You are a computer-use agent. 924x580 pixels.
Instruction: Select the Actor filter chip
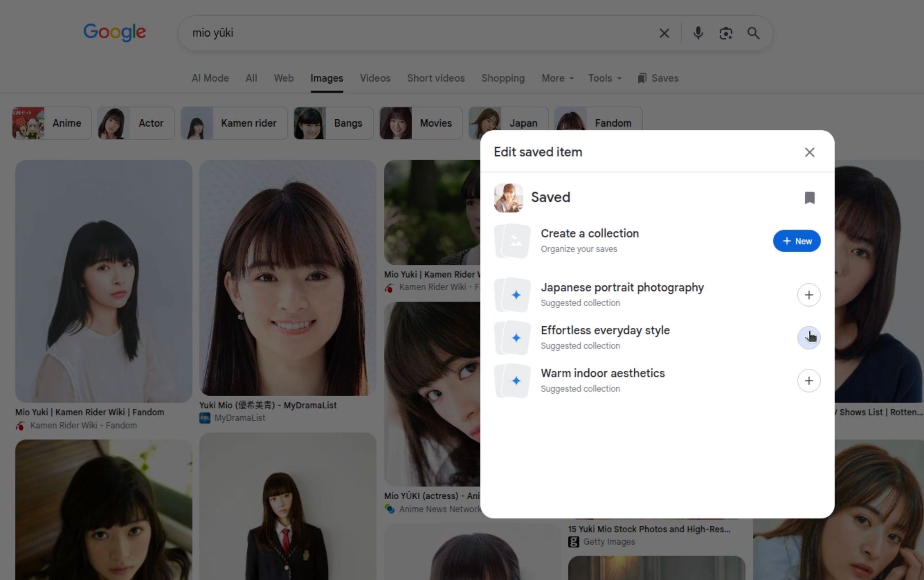[x=136, y=123]
